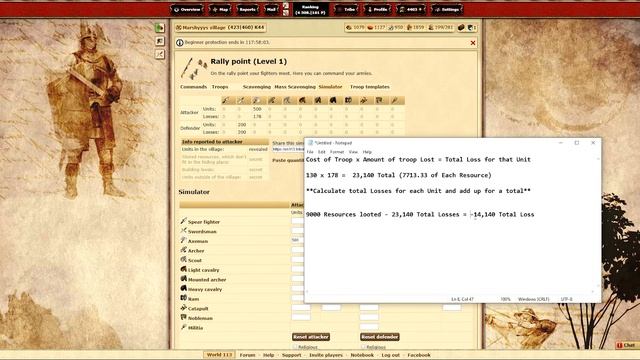Open Notepad's Format menu
Image resolution: width=640 pixels, height=360 pixels.
pyautogui.click(x=337, y=152)
